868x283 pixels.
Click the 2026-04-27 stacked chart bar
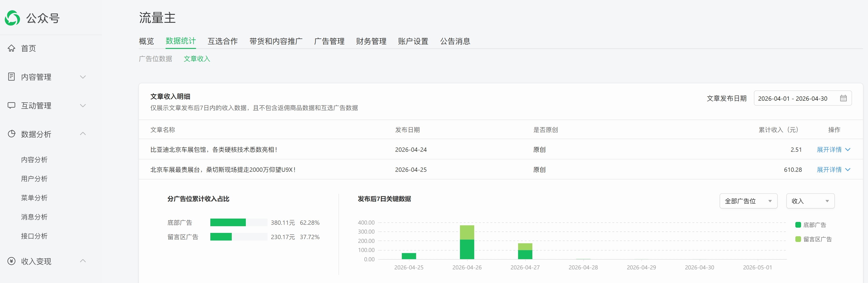click(x=525, y=251)
